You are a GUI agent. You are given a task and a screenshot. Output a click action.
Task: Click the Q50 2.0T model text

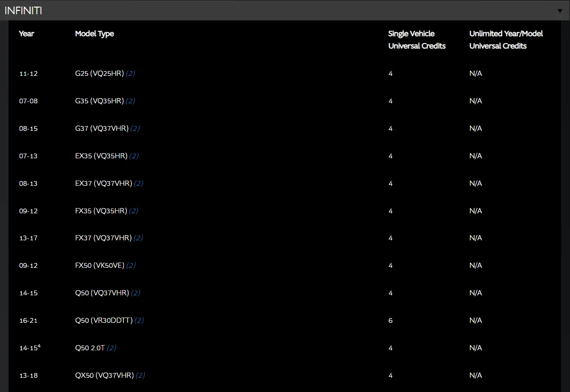pyautogui.click(x=90, y=348)
